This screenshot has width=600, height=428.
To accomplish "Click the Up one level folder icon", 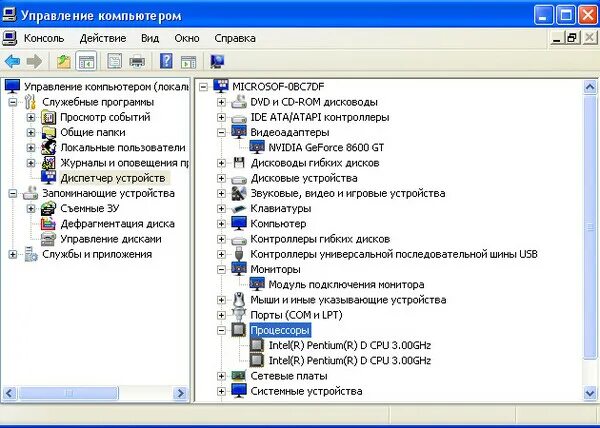I will [x=64, y=61].
